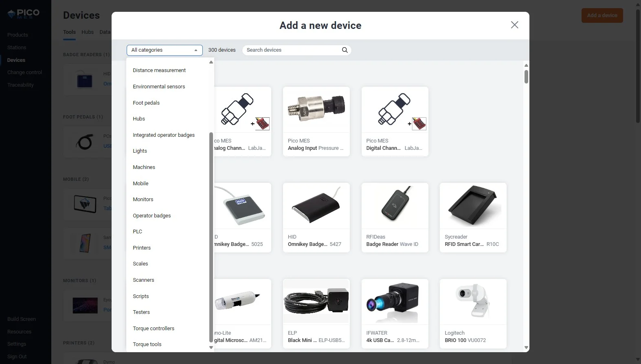Click the search magnifier icon

(345, 50)
